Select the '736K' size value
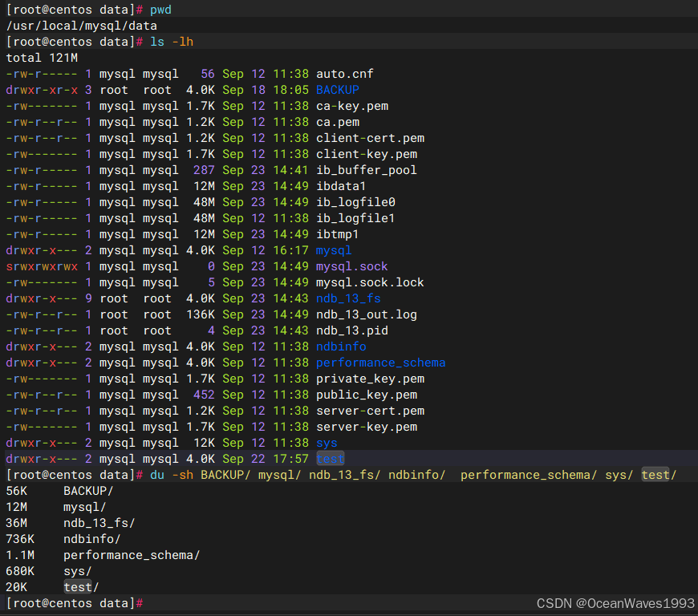This screenshot has width=698, height=616. point(20,539)
